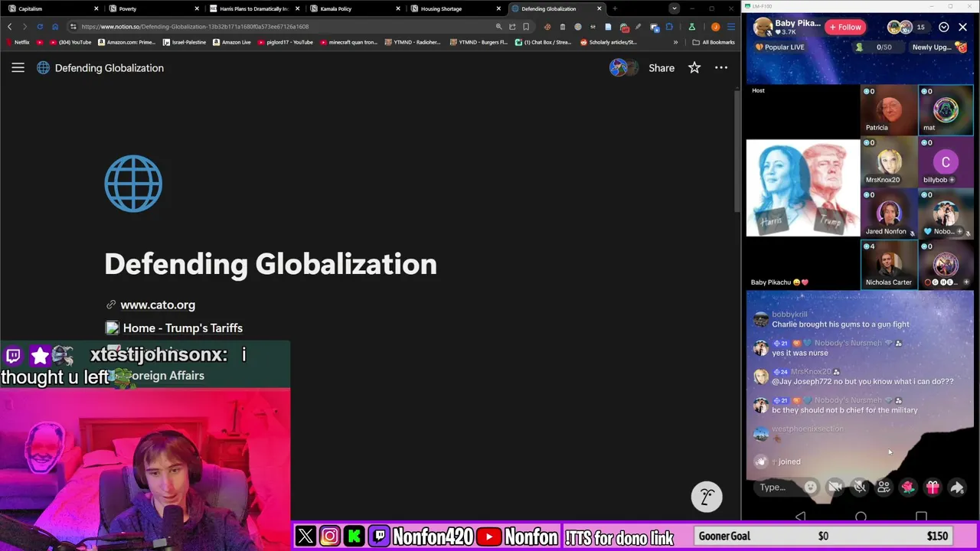Open the Notion AI floating button
The height and width of the screenshot is (551, 980).
(x=707, y=497)
